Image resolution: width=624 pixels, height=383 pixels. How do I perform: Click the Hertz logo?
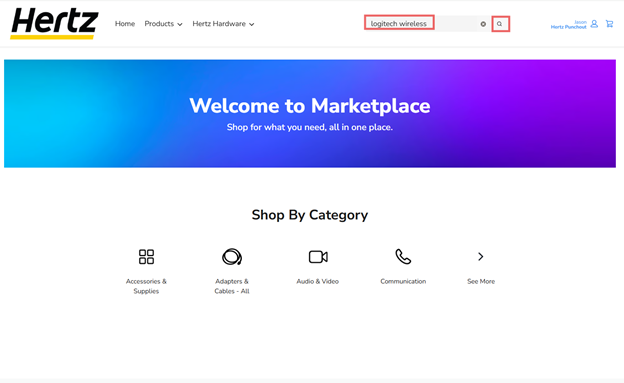[x=54, y=23]
